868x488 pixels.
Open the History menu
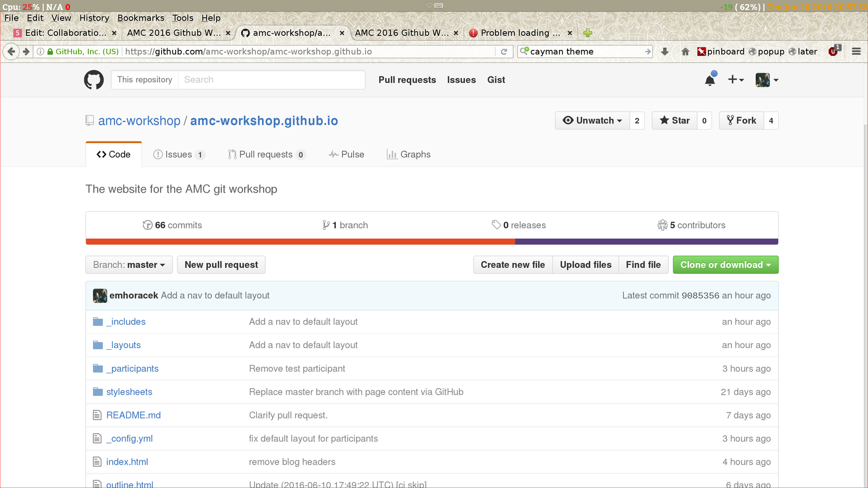click(x=94, y=18)
